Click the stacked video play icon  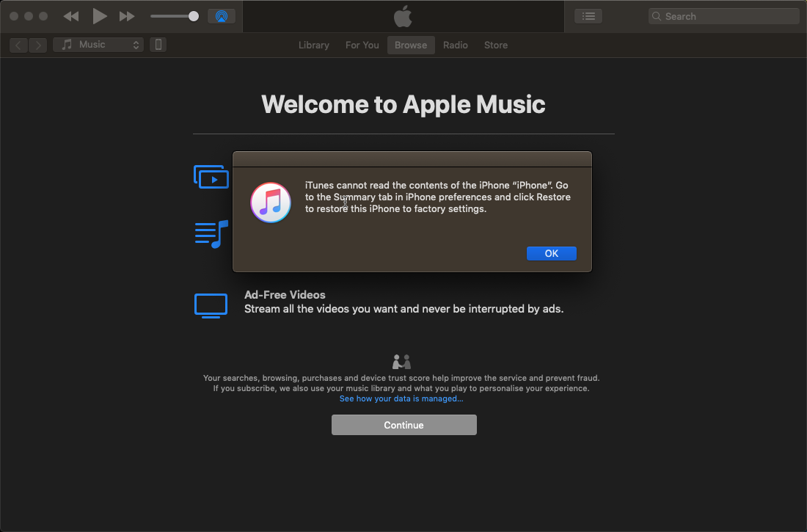(x=211, y=177)
